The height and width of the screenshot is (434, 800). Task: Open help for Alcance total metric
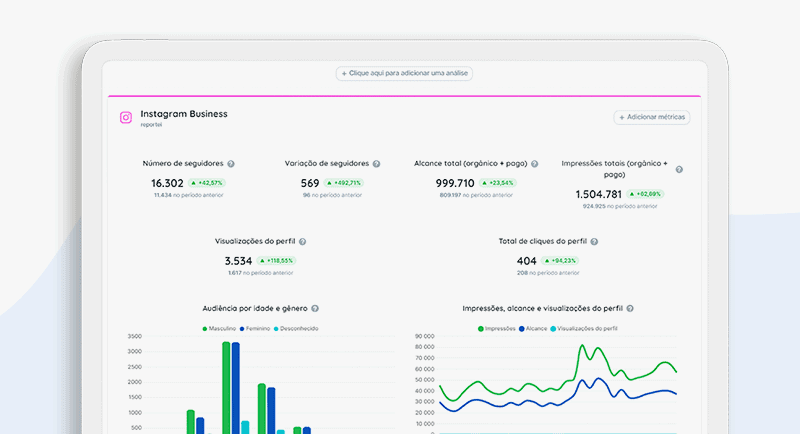coord(534,164)
